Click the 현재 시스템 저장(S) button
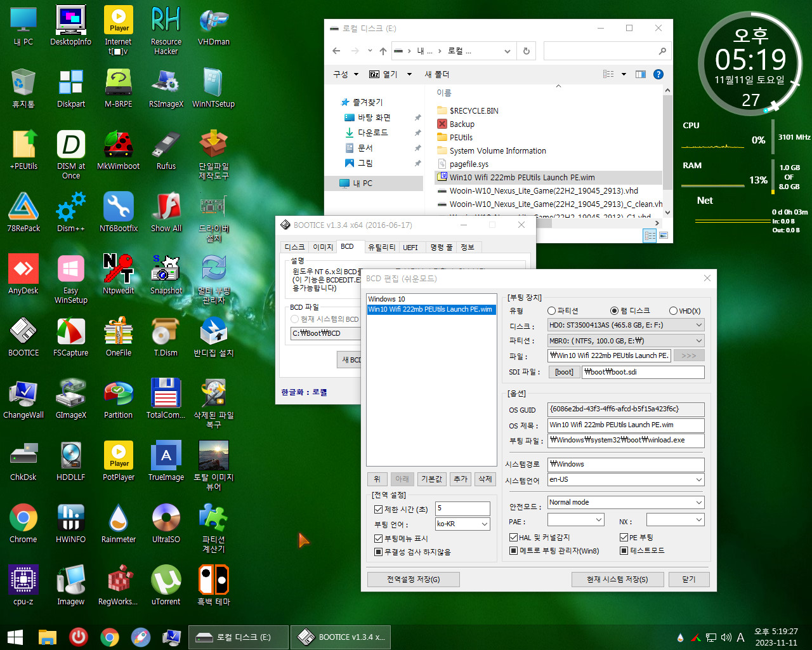The image size is (812, 650). coord(617,579)
